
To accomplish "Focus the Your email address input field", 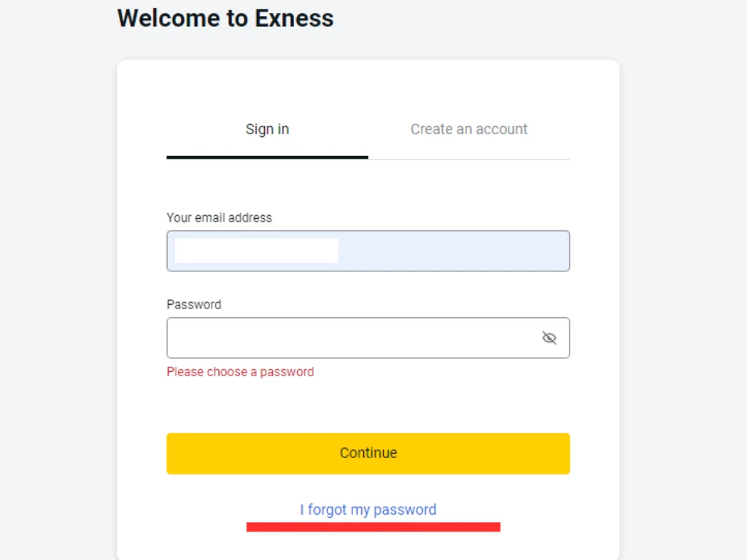I will tap(368, 251).
